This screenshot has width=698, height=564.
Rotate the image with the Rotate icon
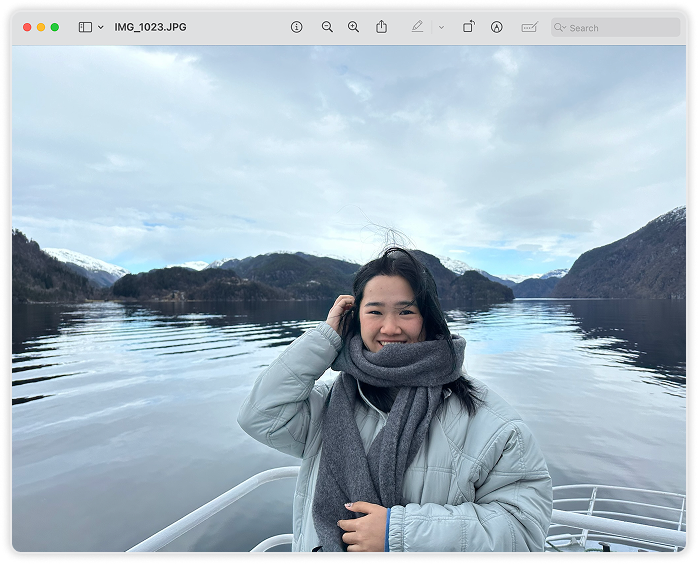tap(468, 27)
